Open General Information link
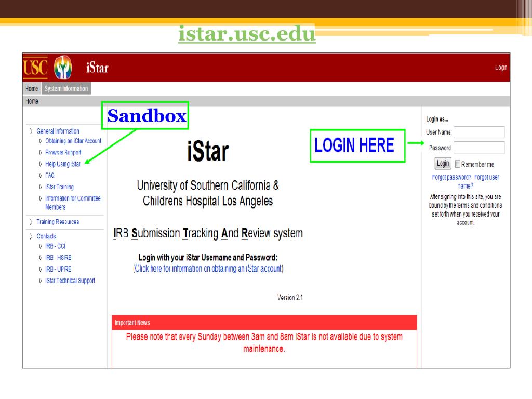Screen dimensions: 532x399 [58, 131]
